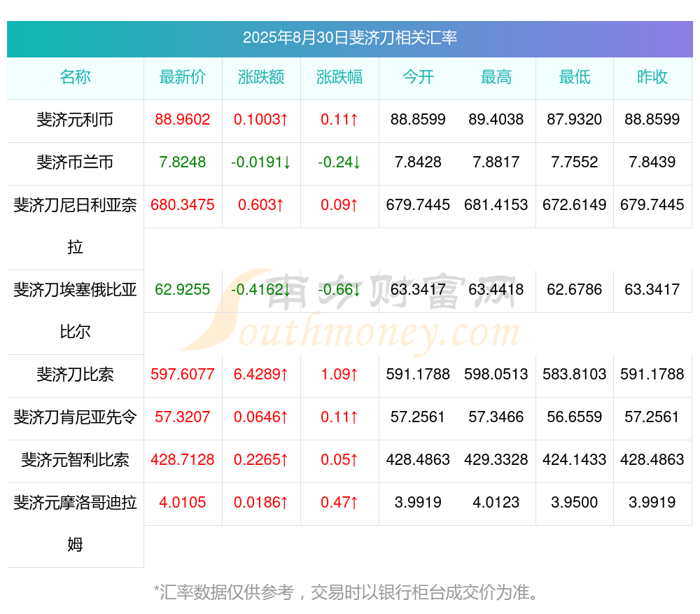This screenshot has height=614, width=700.
Task: Select the 名称 column header
Action: pyautogui.click(x=75, y=77)
